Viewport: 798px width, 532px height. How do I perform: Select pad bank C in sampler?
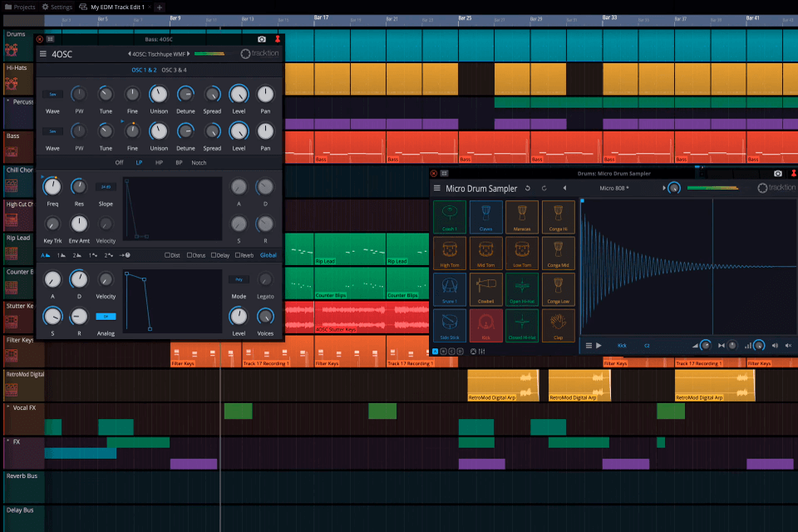451,352
